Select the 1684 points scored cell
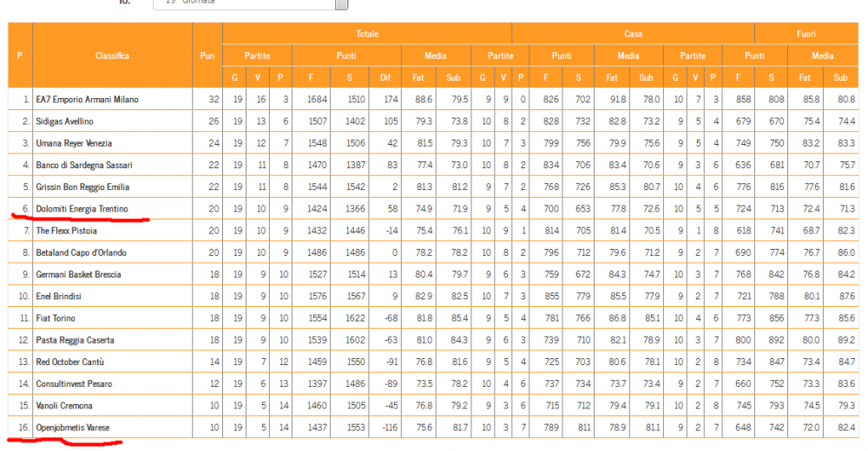The width and height of the screenshot is (868, 451). [x=318, y=100]
